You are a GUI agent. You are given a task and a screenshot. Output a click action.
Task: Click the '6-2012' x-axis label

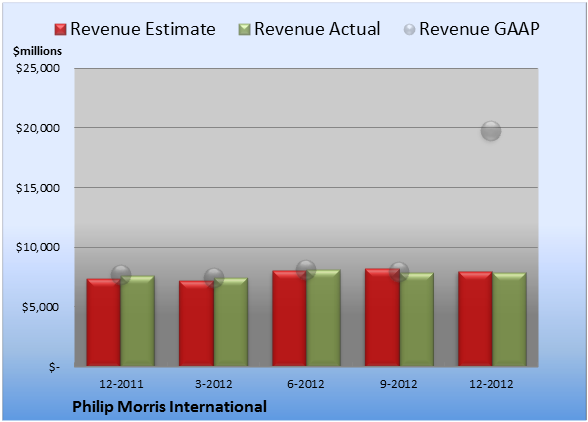pos(306,384)
